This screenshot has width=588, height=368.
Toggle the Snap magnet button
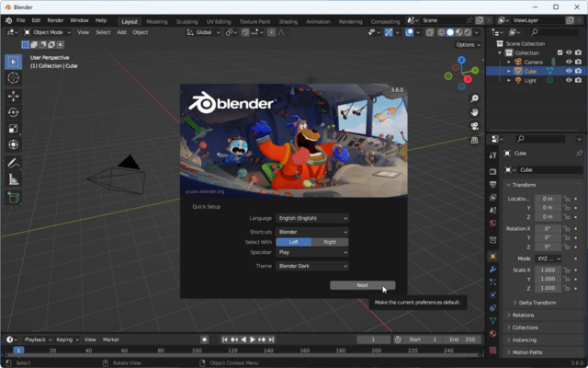click(x=245, y=32)
